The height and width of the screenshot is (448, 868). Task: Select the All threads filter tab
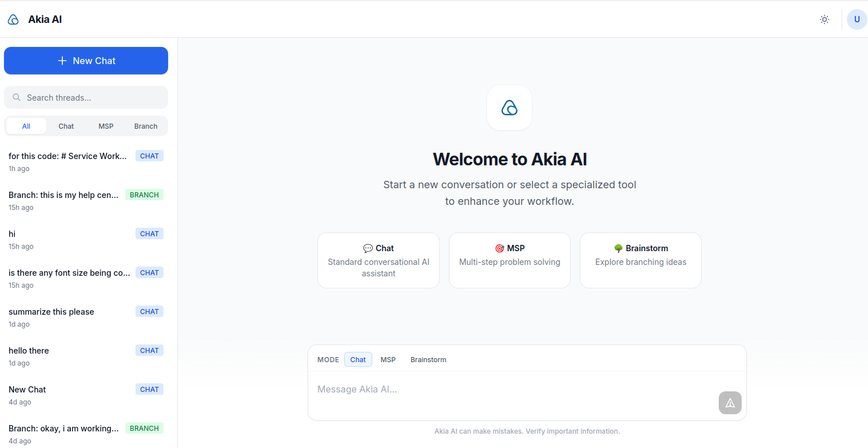[x=26, y=126]
